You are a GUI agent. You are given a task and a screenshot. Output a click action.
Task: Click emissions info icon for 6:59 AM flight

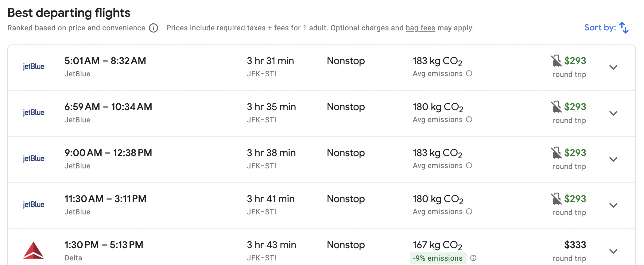[469, 119]
